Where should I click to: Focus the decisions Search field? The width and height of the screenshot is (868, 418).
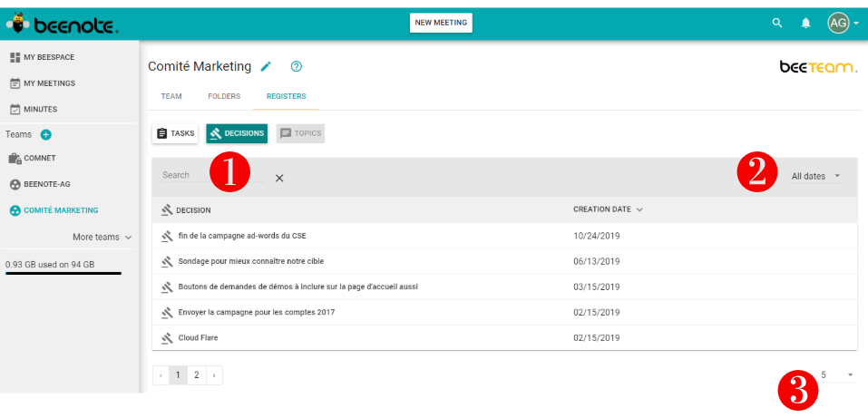[x=212, y=176]
